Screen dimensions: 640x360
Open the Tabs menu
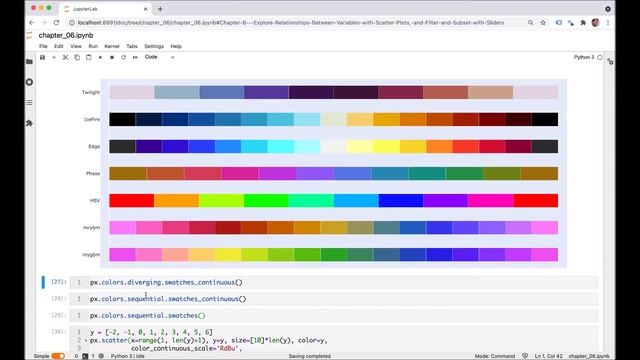(132, 46)
